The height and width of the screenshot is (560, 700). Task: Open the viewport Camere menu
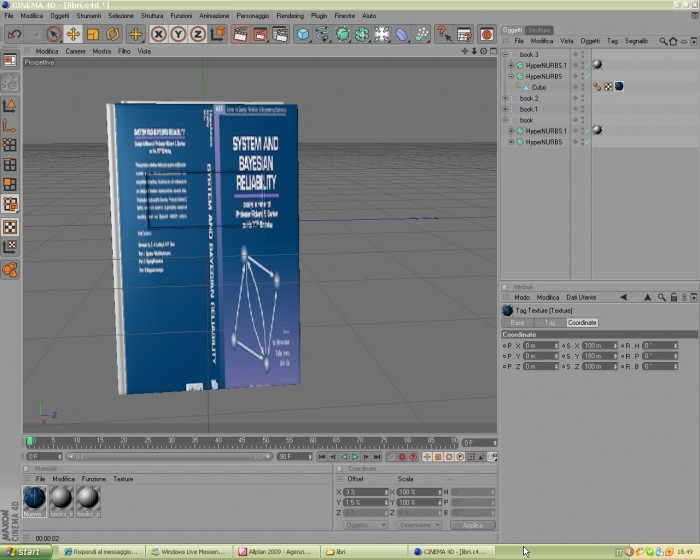pyautogui.click(x=75, y=51)
